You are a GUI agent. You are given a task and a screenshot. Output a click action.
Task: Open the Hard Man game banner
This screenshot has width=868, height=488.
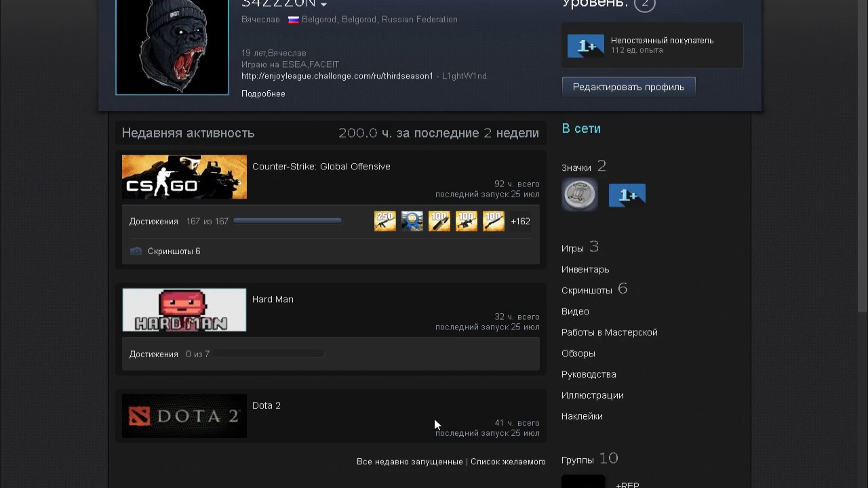[184, 310]
